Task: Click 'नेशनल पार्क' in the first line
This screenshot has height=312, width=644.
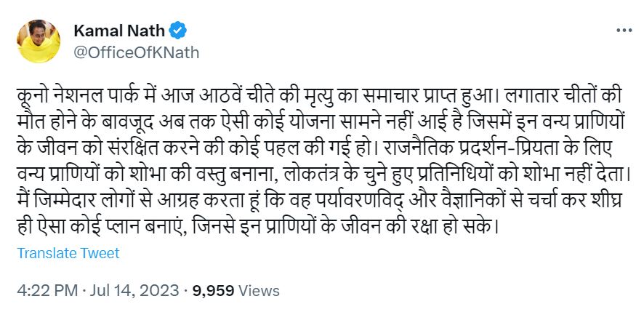Action: point(97,95)
